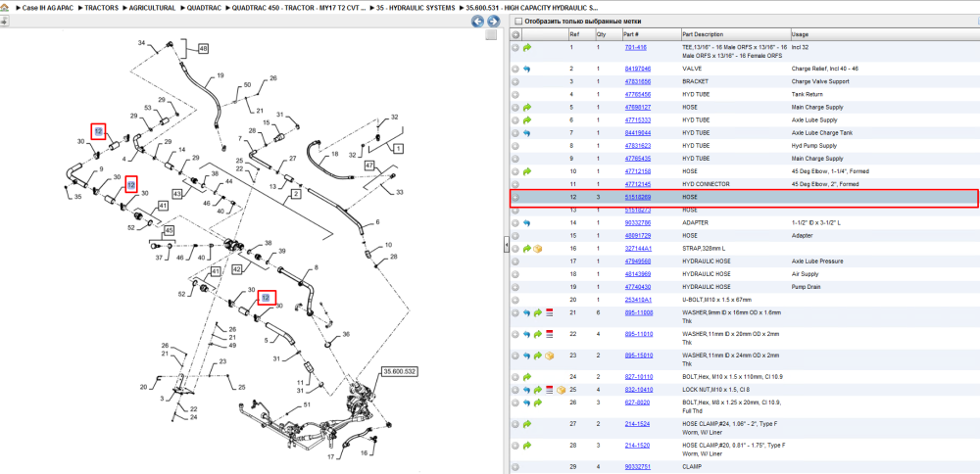Open part number link 701-416

636,47
